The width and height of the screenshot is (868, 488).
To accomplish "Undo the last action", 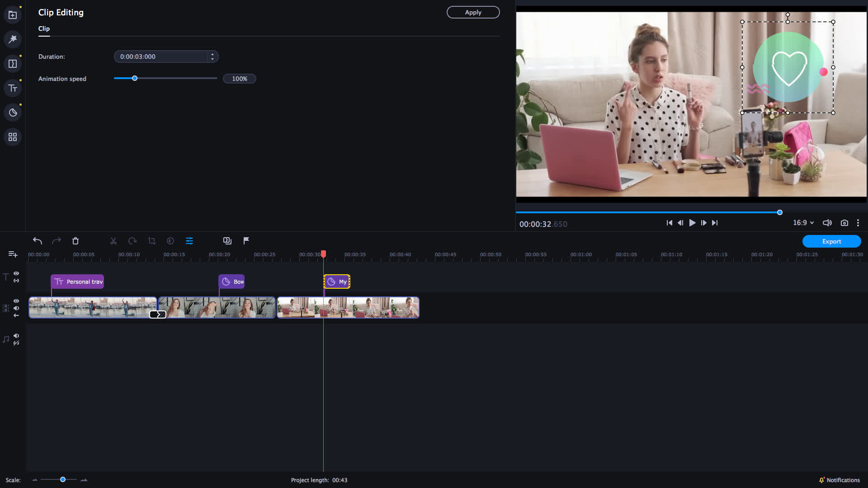I will click(37, 241).
